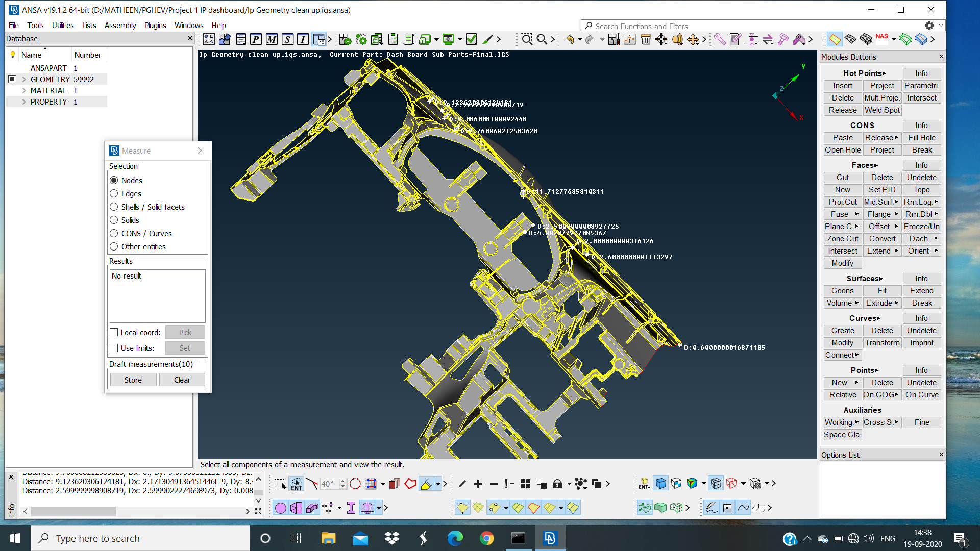980x551 pixels.
Task: Select the Nodes radio button in Measure dialog
Action: [x=114, y=180]
